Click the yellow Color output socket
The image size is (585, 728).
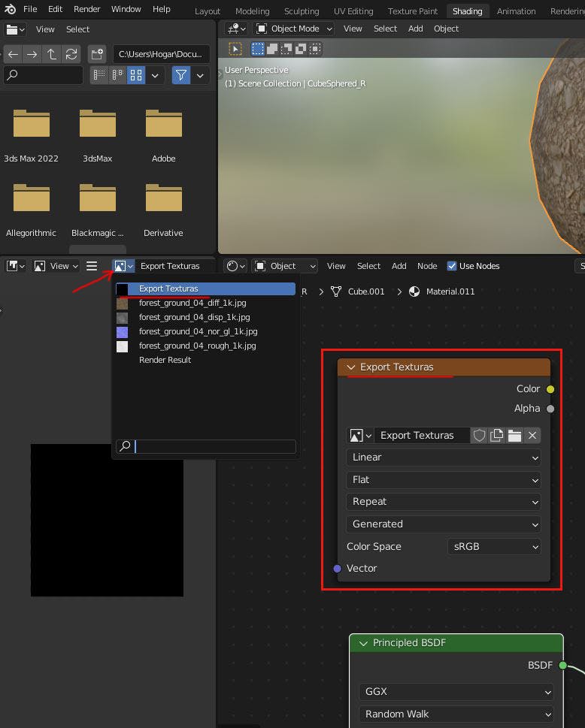point(550,389)
